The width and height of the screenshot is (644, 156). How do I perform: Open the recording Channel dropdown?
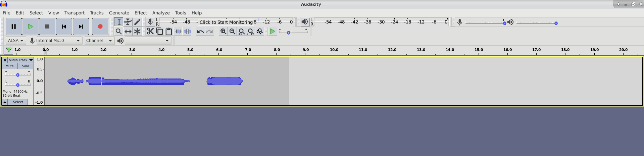point(99,41)
